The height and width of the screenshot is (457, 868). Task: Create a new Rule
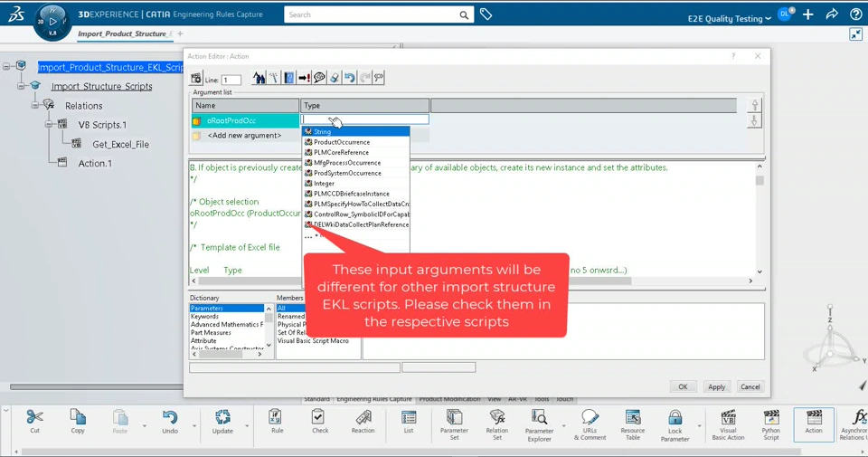[276, 417]
